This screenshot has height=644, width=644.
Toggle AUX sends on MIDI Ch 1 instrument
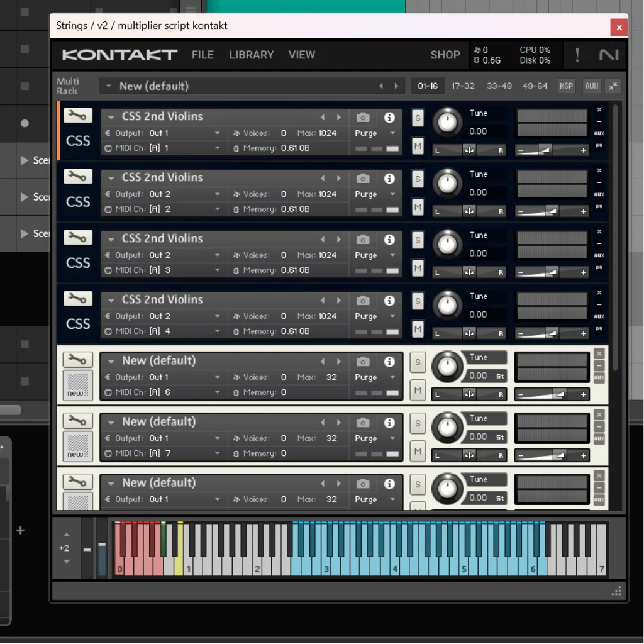[599, 133]
